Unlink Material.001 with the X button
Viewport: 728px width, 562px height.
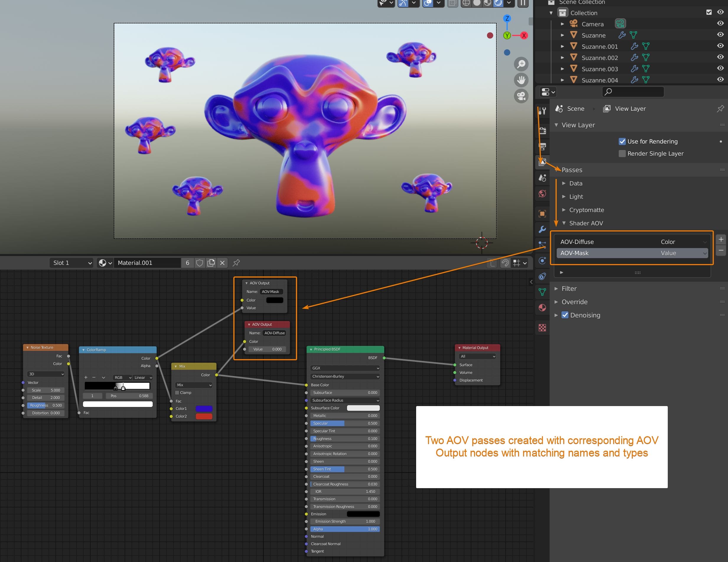coord(222,263)
